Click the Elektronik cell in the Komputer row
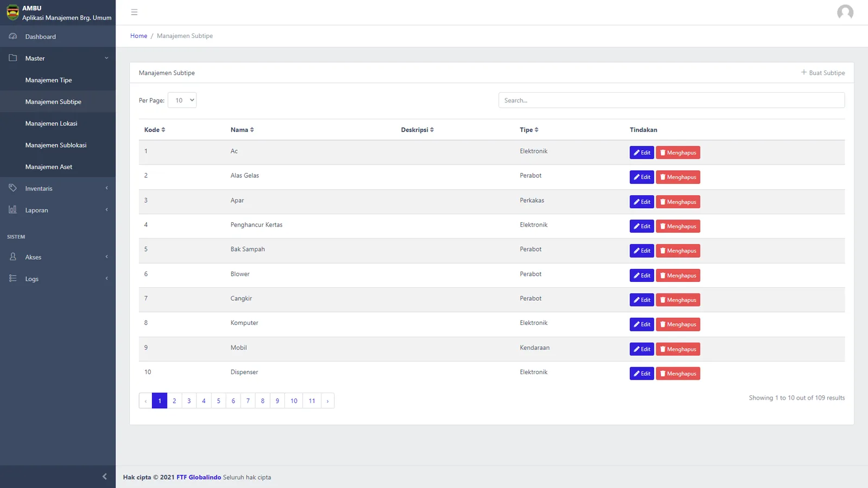Image resolution: width=868 pixels, height=488 pixels. [534, 323]
